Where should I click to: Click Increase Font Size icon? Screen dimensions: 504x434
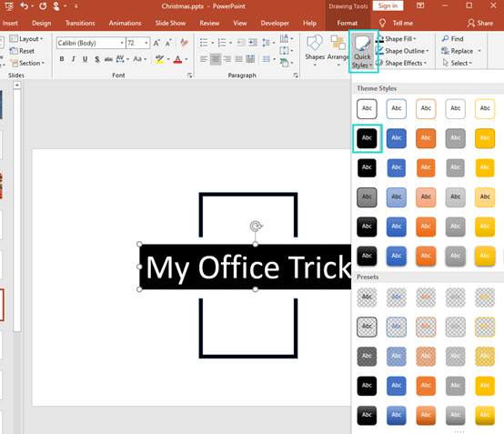click(x=156, y=43)
